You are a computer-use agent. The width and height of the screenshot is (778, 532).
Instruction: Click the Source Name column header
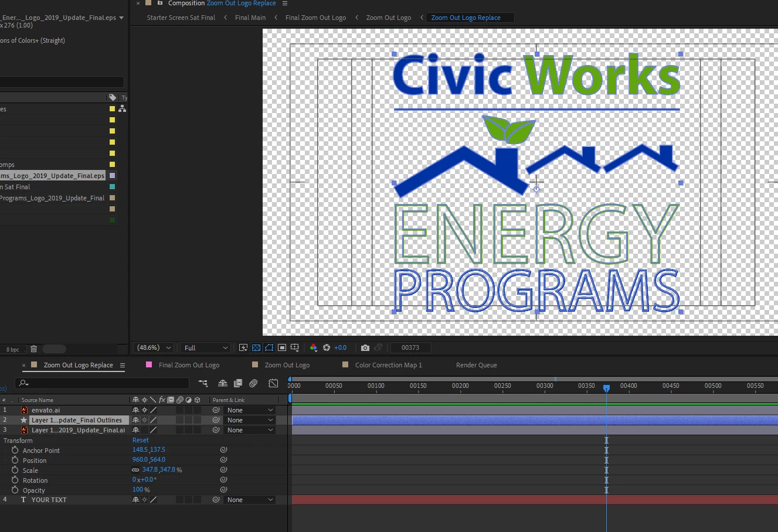click(x=38, y=400)
